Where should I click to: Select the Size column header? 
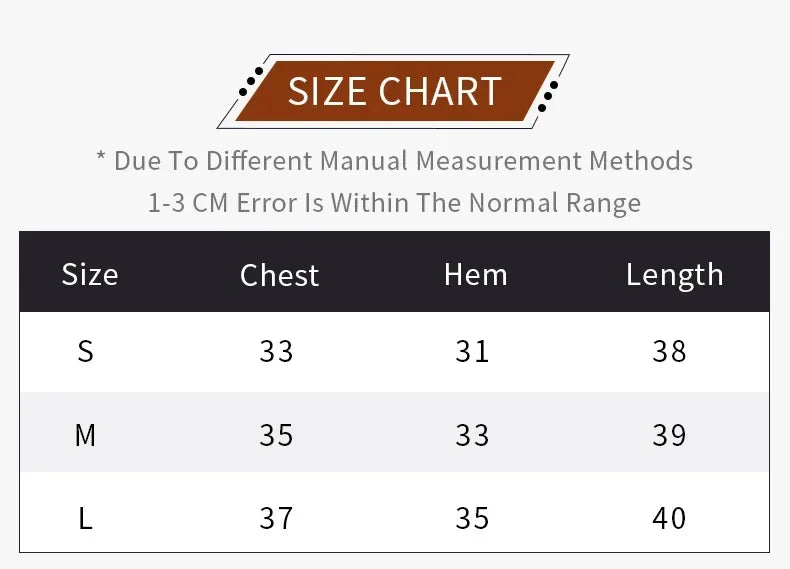point(89,274)
